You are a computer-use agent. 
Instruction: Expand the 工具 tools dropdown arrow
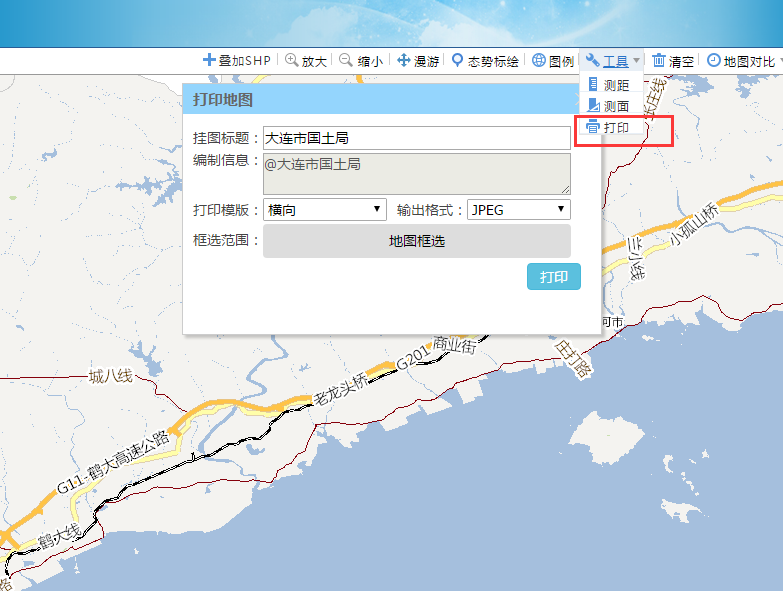pyautogui.click(x=636, y=61)
